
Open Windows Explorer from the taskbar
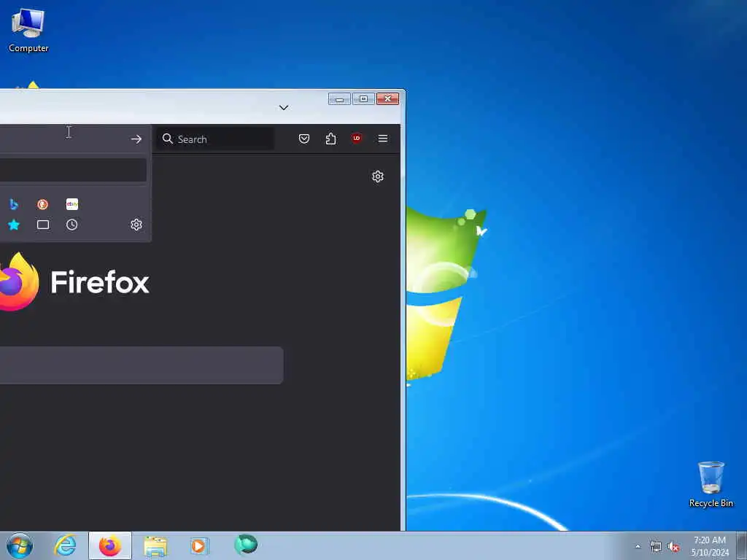[x=155, y=545]
